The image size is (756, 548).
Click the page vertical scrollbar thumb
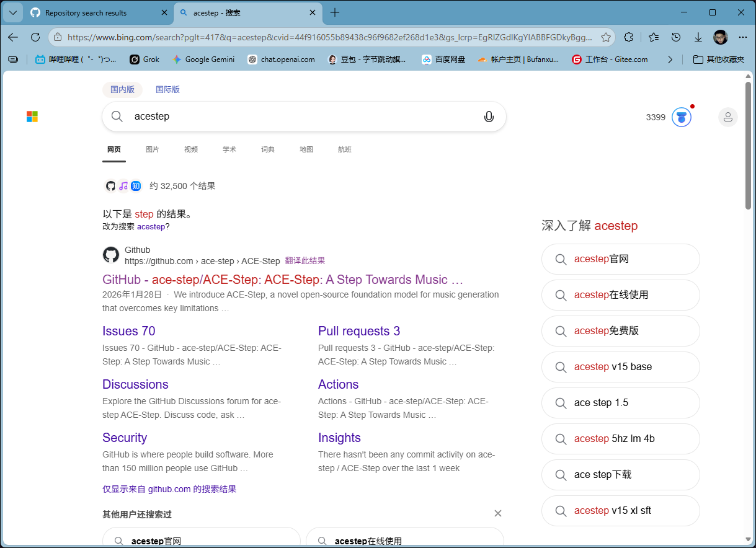(748, 145)
